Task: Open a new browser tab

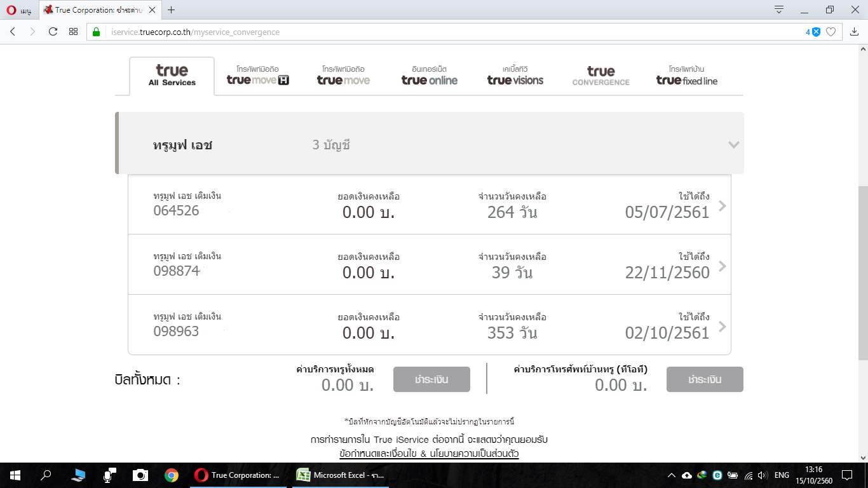Action: click(x=171, y=10)
